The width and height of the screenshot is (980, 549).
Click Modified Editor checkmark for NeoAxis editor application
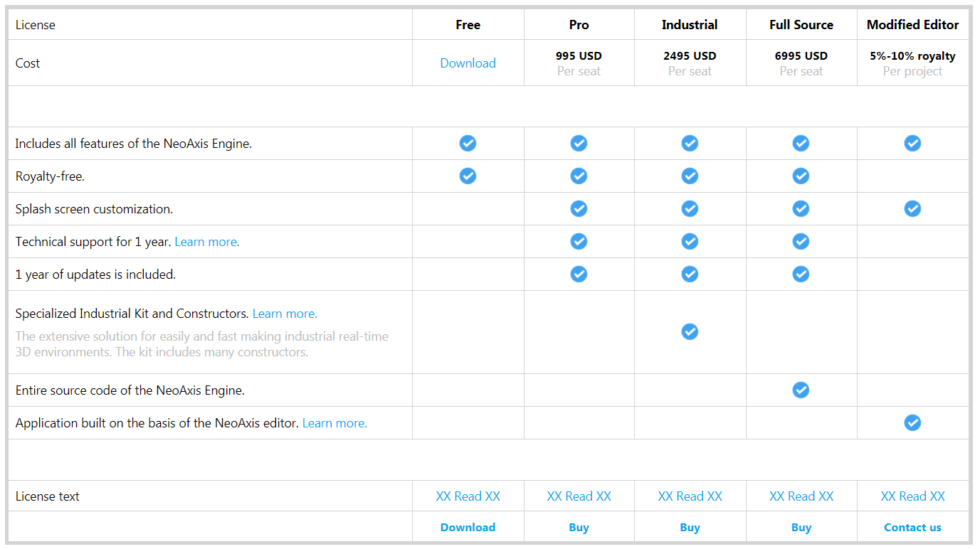point(912,423)
